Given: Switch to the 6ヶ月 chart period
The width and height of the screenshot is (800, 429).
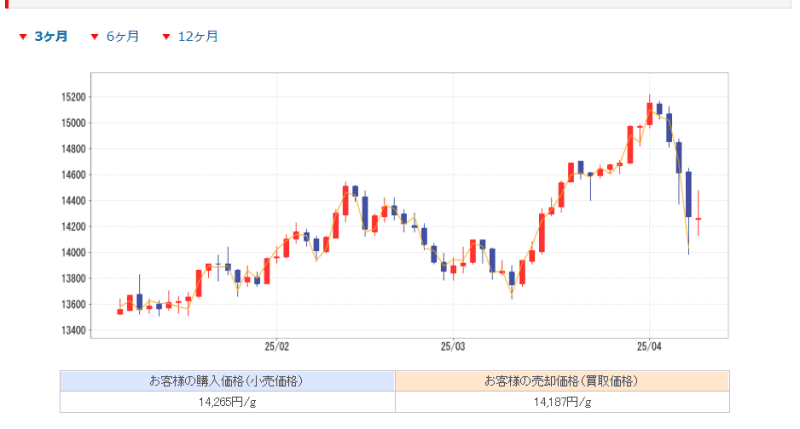Looking at the screenshot, I should point(122,37).
